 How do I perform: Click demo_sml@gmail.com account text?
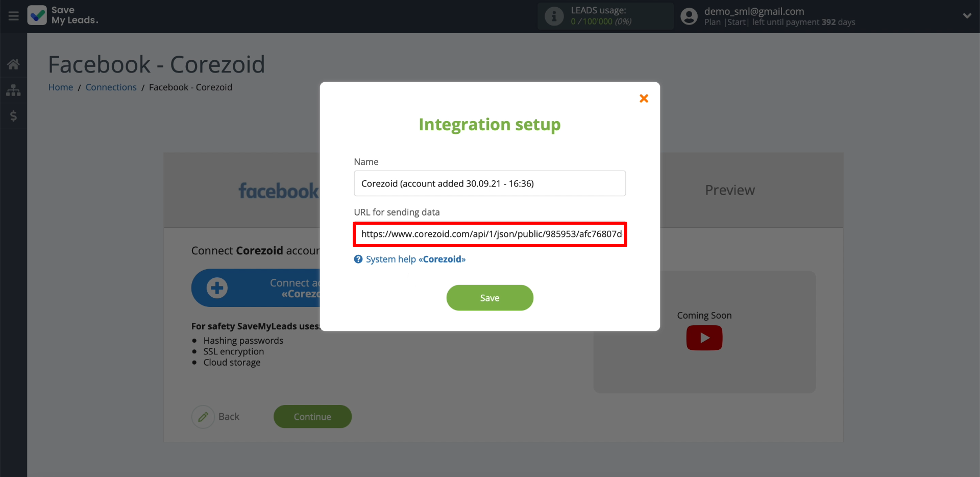click(754, 11)
